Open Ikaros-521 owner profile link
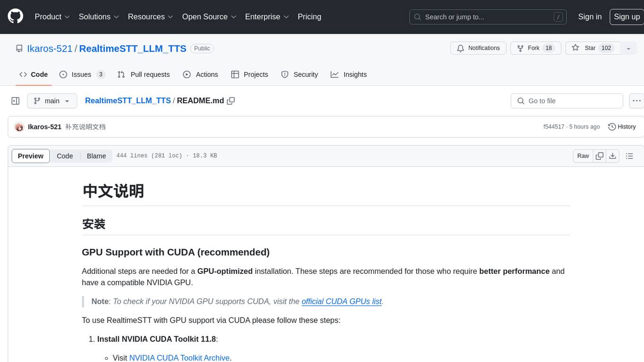The height and width of the screenshot is (362, 644). click(50, 48)
